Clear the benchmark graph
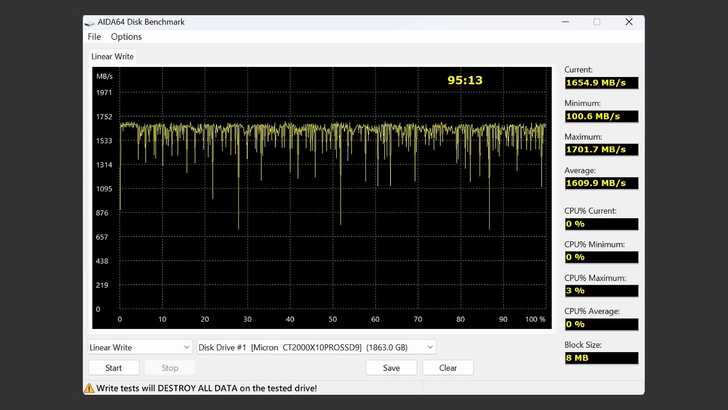Screen dimensions: 728x410 click(448, 367)
